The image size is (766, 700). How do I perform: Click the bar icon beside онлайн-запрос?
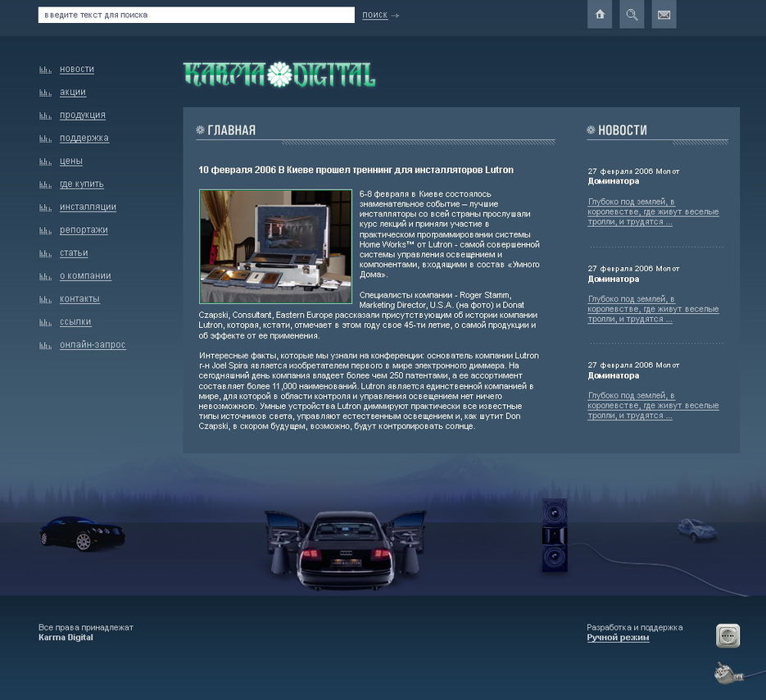(45, 346)
